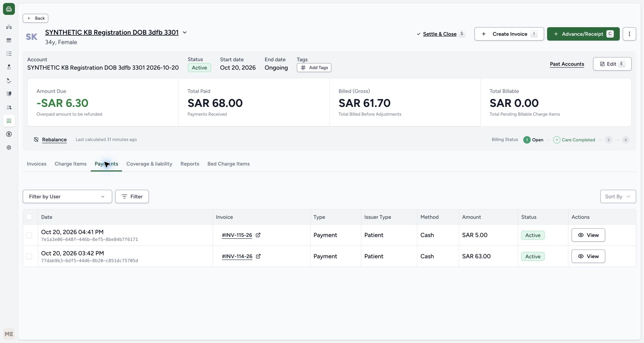The height and width of the screenshot is (343, 644).
Task: Click the Rebalance refresh icon
Action: pyautogui.click(x=36, y=140)
